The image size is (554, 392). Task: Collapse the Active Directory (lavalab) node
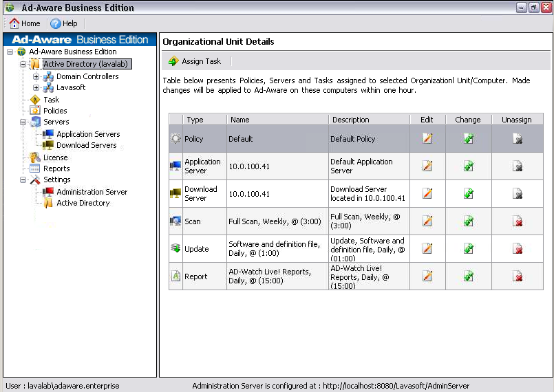[x=23, y=64]
